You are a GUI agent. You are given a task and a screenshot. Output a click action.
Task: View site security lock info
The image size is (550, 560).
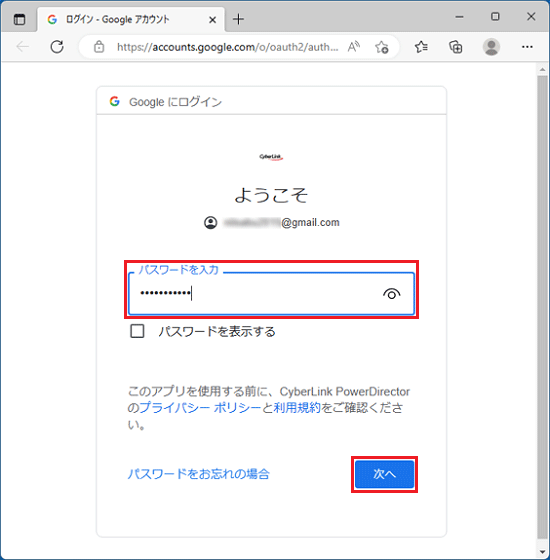tap(99, 47)
